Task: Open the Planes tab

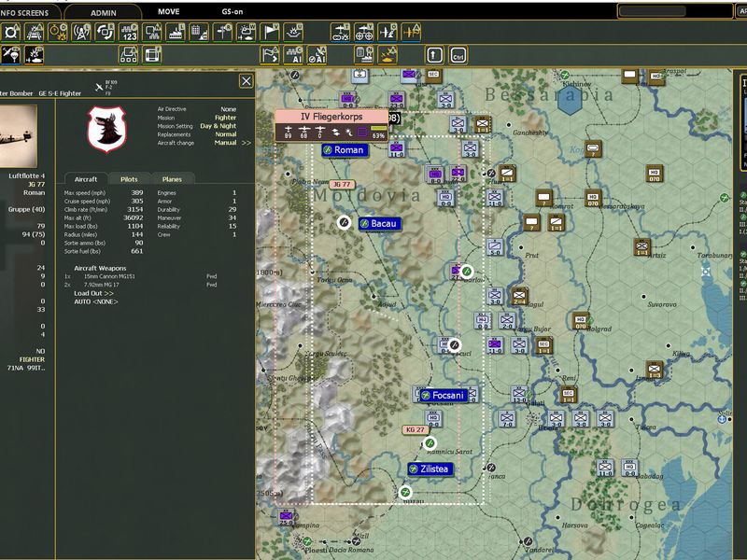Action: [172, 179]
